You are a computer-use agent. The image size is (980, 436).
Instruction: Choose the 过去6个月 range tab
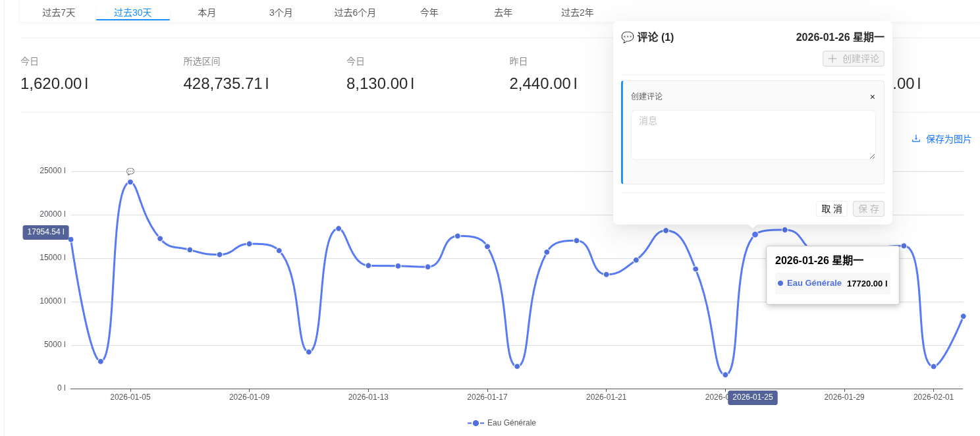point(355,13)
